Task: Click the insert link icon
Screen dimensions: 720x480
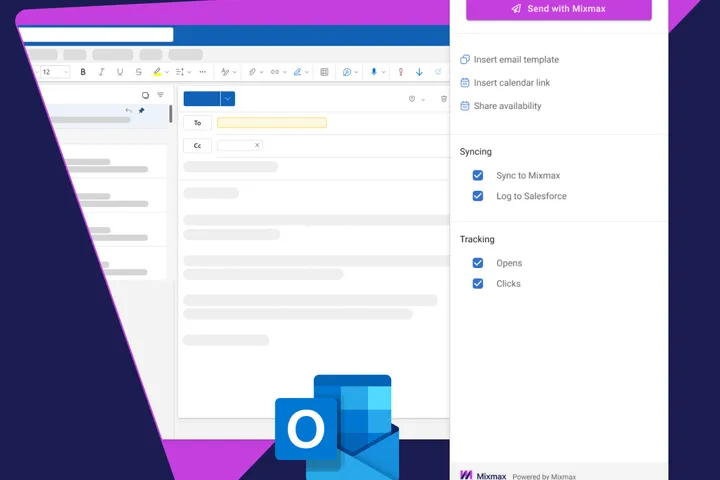Action: tap(275, 72)
